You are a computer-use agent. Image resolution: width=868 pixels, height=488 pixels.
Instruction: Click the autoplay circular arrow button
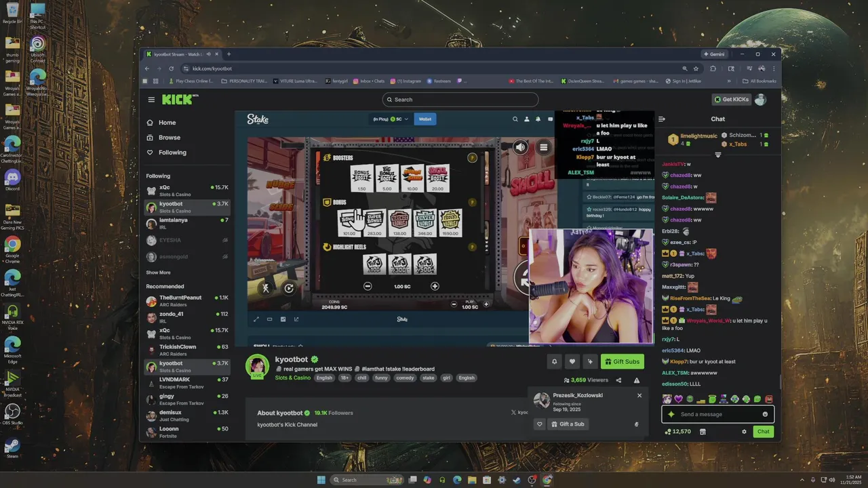(x=289, y=288)
